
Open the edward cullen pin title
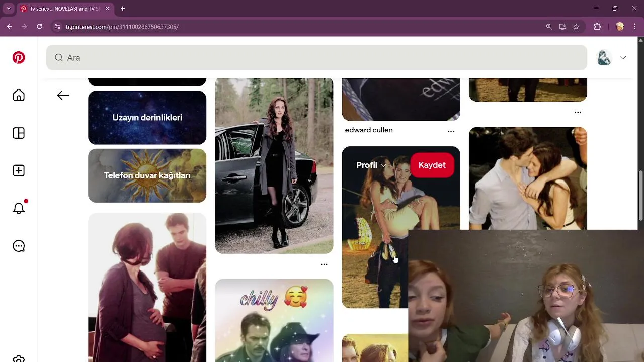point(369,130)
